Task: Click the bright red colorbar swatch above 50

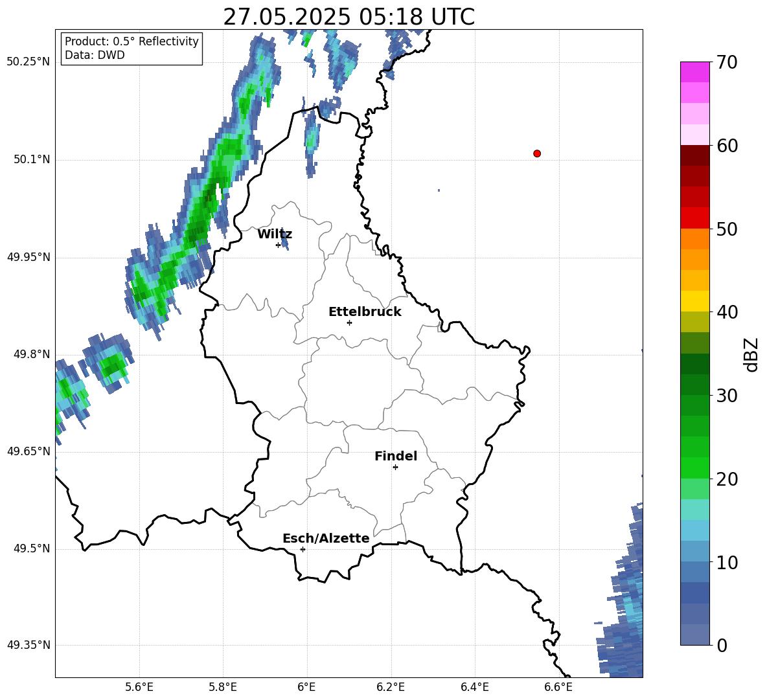Action: [x=694, y=218]
